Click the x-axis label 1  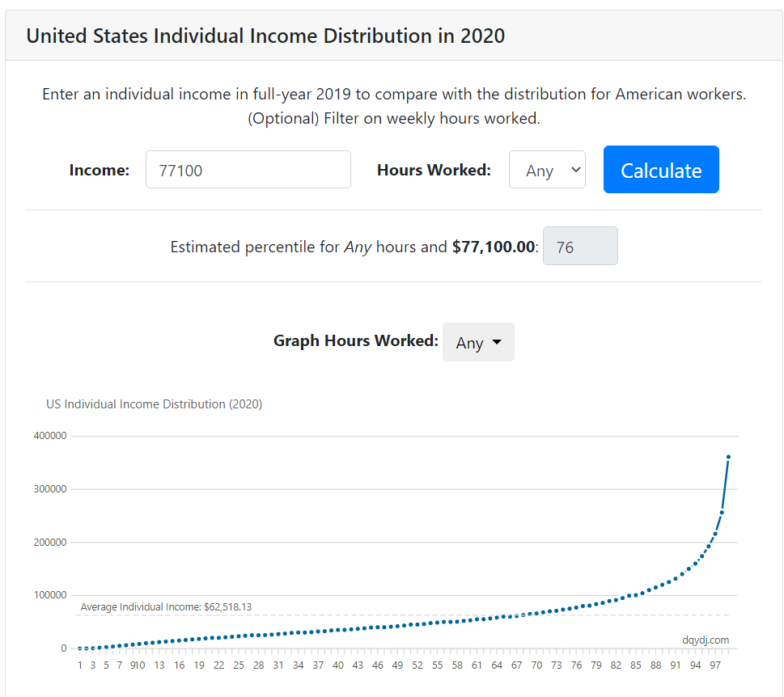(x=80, y=665)
